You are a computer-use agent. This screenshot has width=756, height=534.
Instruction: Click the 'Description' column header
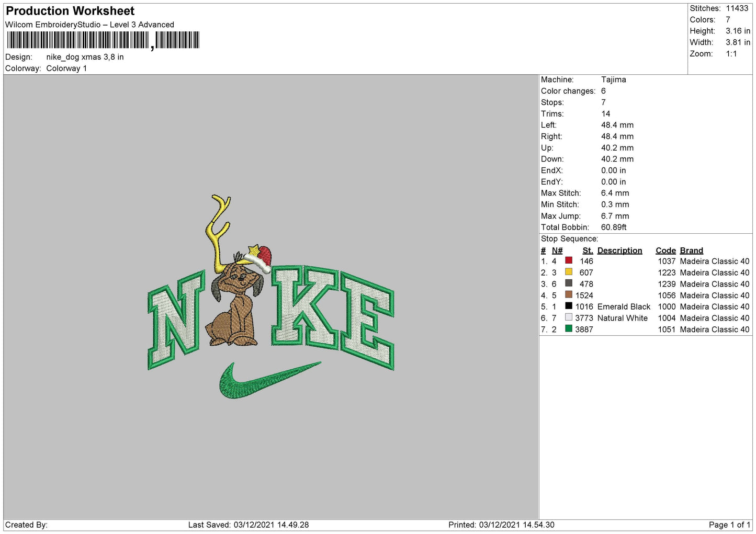[x=619, y=251]
